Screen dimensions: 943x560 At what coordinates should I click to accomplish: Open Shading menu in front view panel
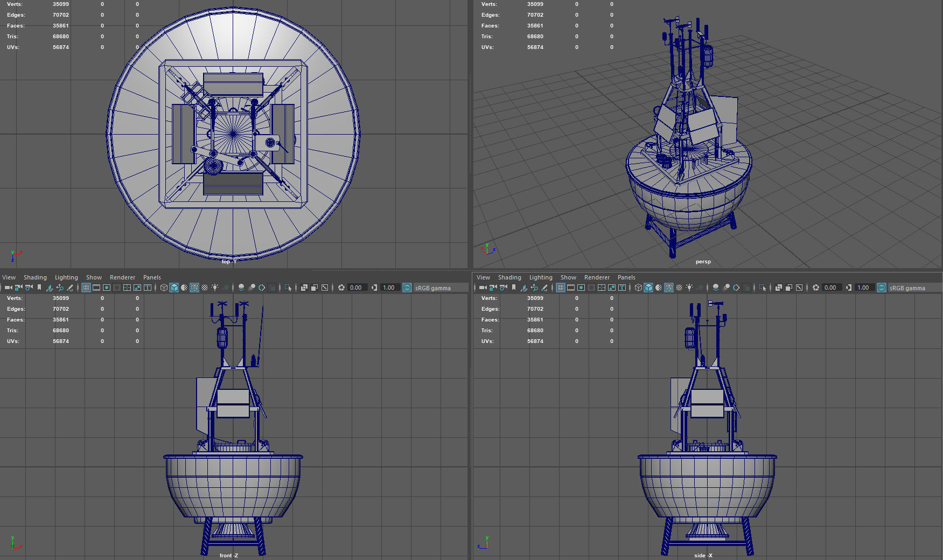coord(35,277)
